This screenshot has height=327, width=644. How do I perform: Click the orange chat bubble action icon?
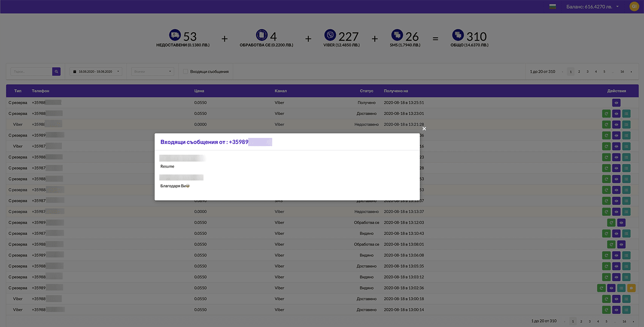631,288
